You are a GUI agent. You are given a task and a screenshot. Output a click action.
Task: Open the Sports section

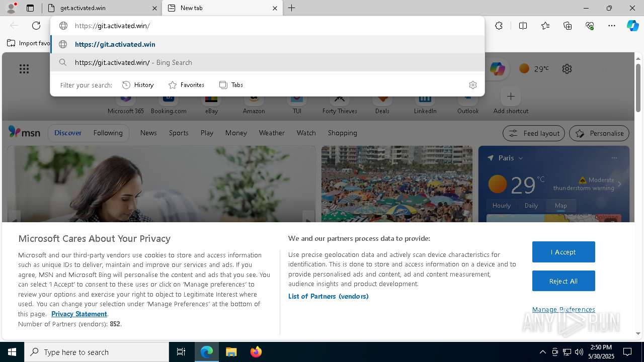pyautogui.click(x=179, y=133)
